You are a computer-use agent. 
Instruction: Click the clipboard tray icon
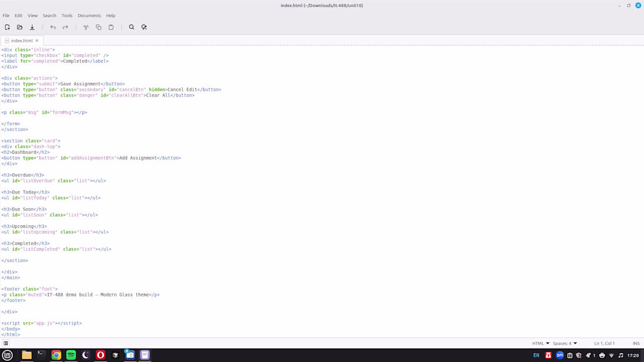coord(570,356)
